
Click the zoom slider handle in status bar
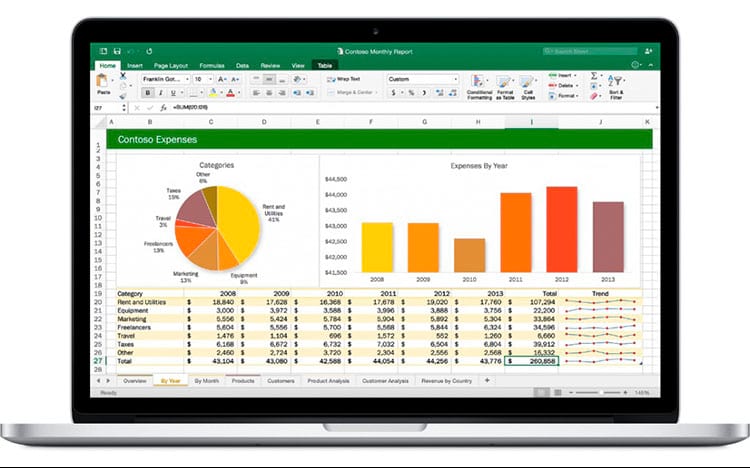[x=601, y=392]
